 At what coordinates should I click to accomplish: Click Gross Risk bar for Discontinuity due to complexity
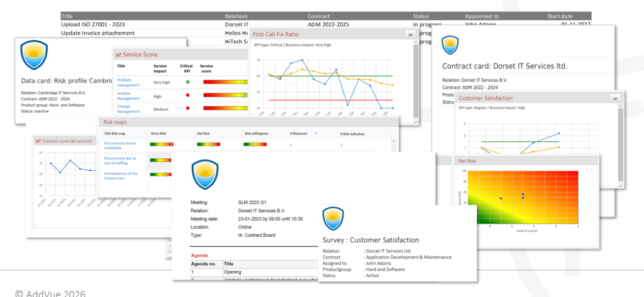(x=163, y=144)
